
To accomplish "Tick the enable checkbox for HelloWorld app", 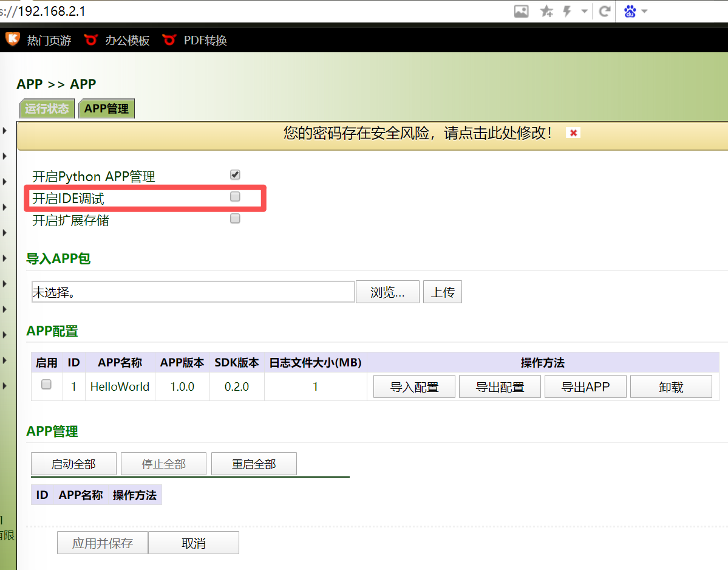I will coord(46,385).
